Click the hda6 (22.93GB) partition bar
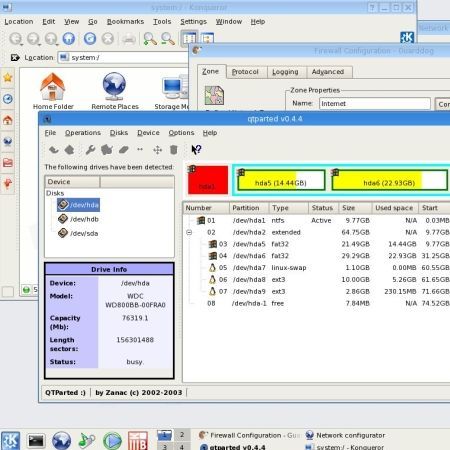450x450 pixels. [x=389, y=180]
